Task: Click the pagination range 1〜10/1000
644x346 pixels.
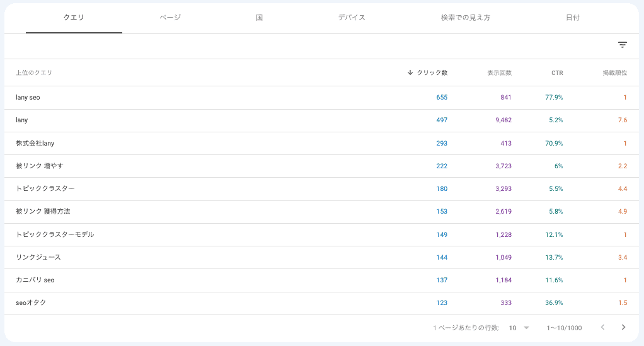Action: click(564, 328)
